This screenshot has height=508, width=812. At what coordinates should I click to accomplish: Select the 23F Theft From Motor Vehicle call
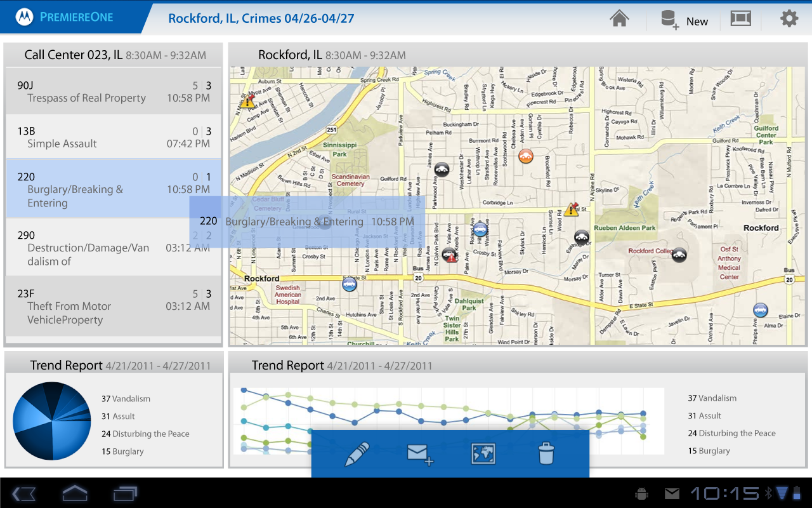[x=114, y=306]
